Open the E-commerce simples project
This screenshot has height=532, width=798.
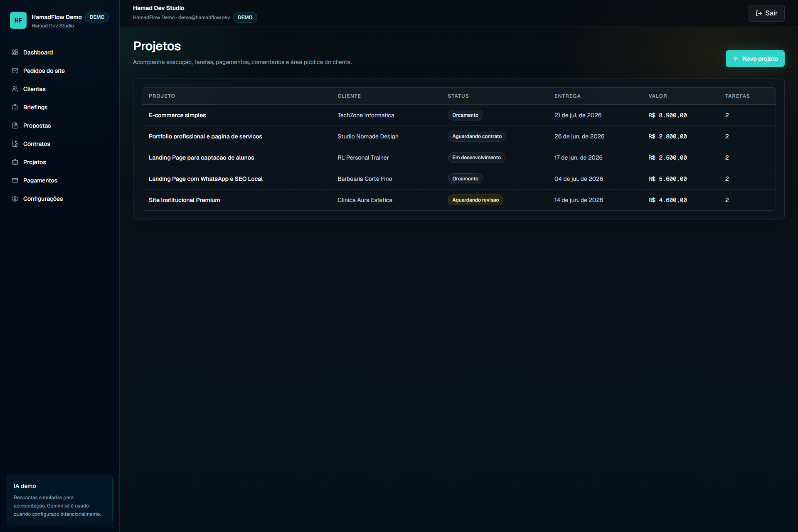[177, 115]
